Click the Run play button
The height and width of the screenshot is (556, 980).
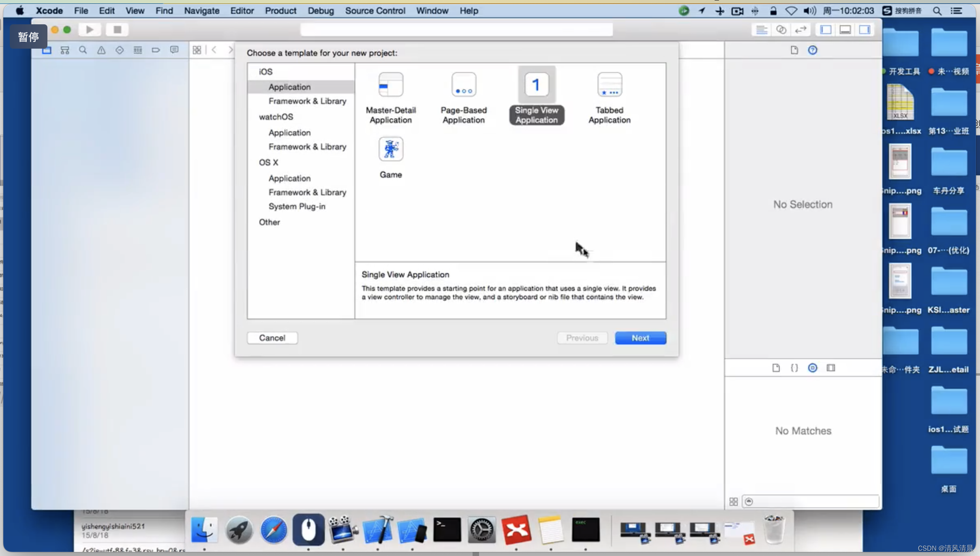coord(90,29)
